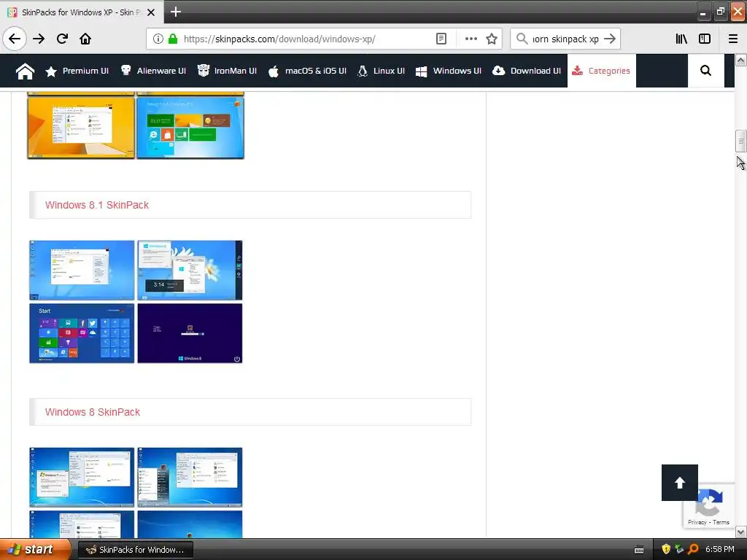Open second Windows 8 SkinPack start menu thumbnail
This screenshot has width=747, height=560.
tap(190, 477)
